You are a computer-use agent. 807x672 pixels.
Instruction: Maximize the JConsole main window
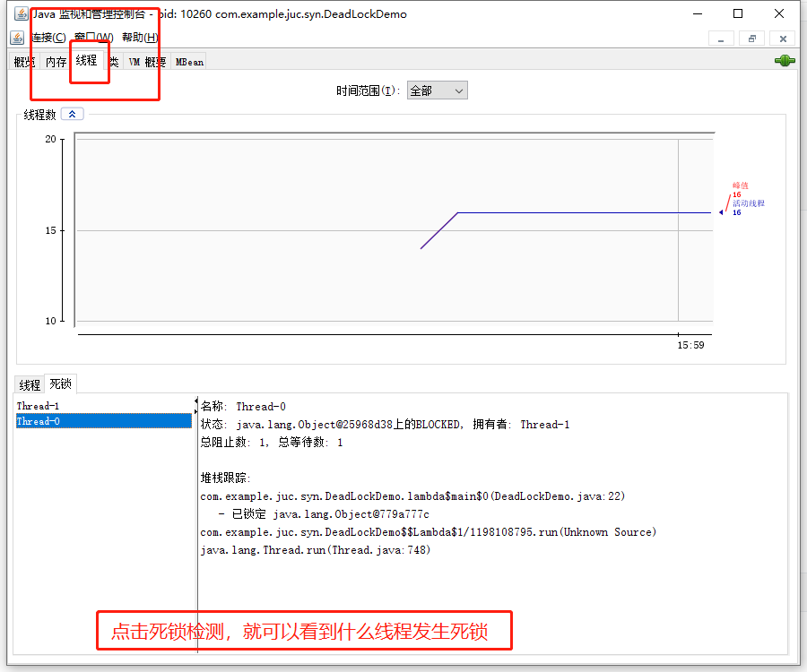[738, 13]
